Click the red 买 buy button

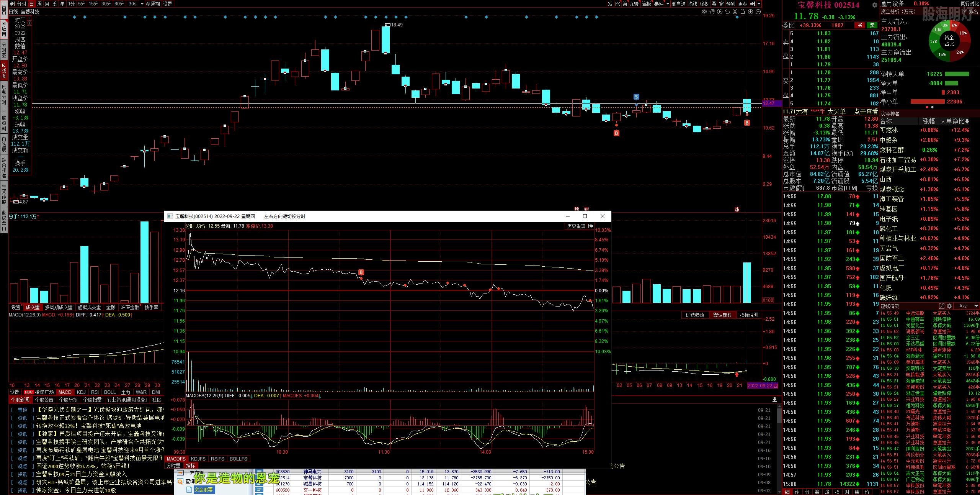tap(860, 25)
